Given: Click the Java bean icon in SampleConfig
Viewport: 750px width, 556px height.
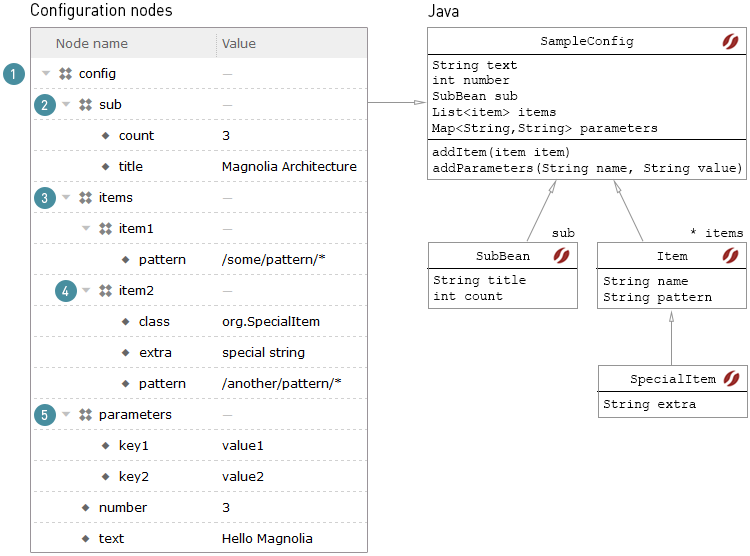Looking at the screenshot, I should click(730, 42).
